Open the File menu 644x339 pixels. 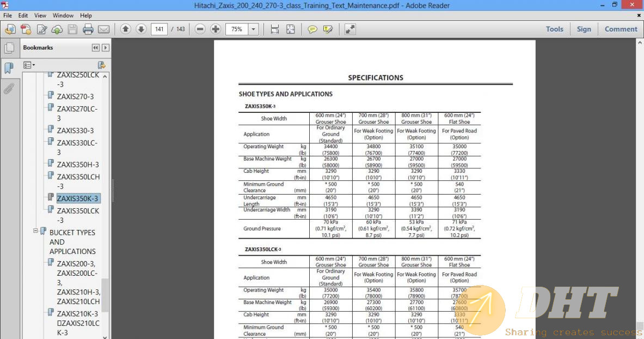tap(8, 15)
